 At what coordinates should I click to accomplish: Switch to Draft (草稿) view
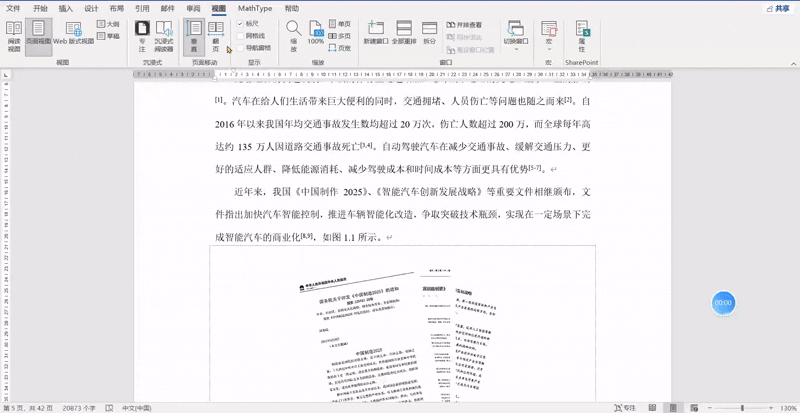[x=108, y=36]
